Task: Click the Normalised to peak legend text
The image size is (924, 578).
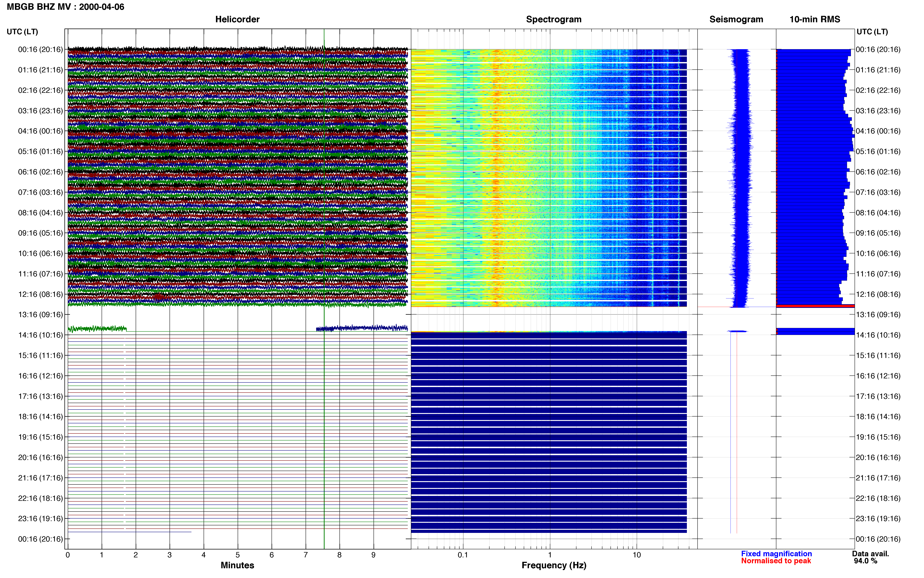Action: click(x=776, y=561)
